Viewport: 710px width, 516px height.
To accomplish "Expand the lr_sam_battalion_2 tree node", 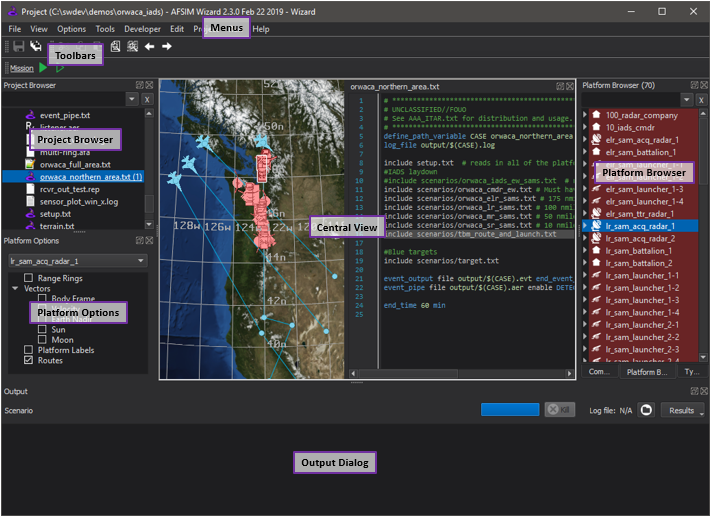I will pos(585,263).
